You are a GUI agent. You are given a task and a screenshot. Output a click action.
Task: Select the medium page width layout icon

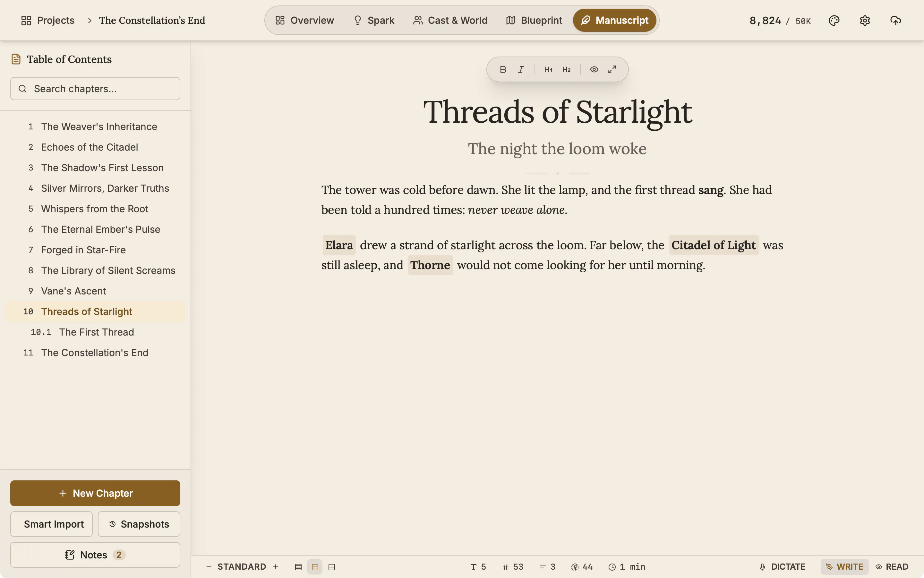click(x=315, y=567)
